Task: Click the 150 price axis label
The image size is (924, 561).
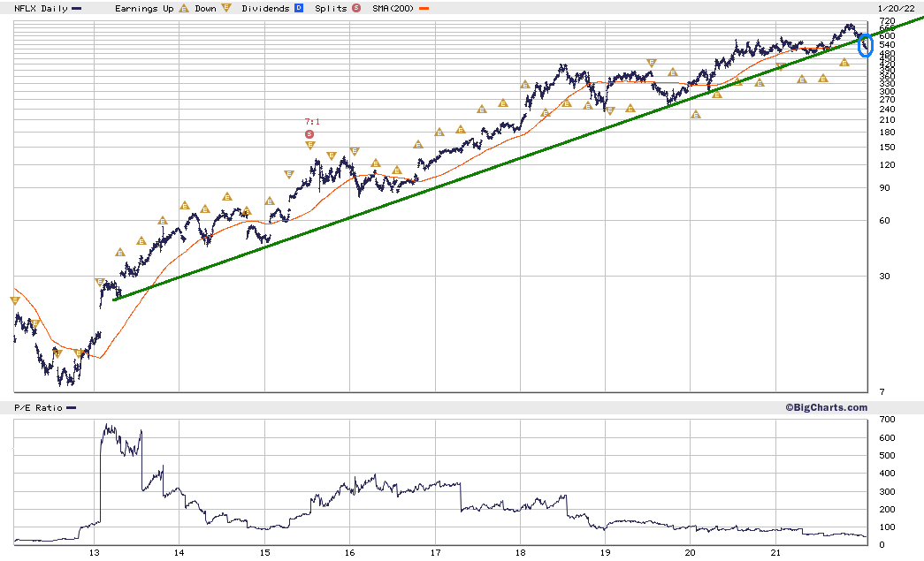Action: (x=887, y=148)
